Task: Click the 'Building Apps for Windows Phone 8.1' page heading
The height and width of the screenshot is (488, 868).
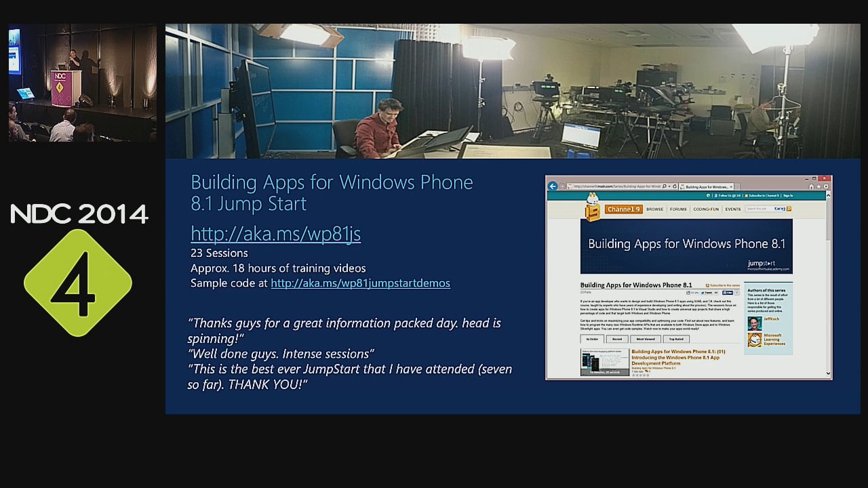Action: coord(636,285)
